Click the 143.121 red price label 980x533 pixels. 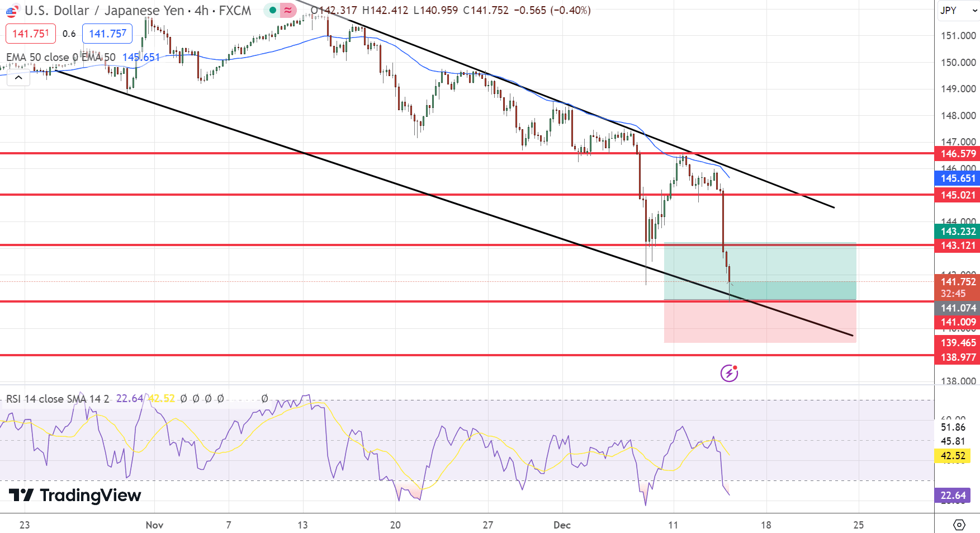pos(958,245)
